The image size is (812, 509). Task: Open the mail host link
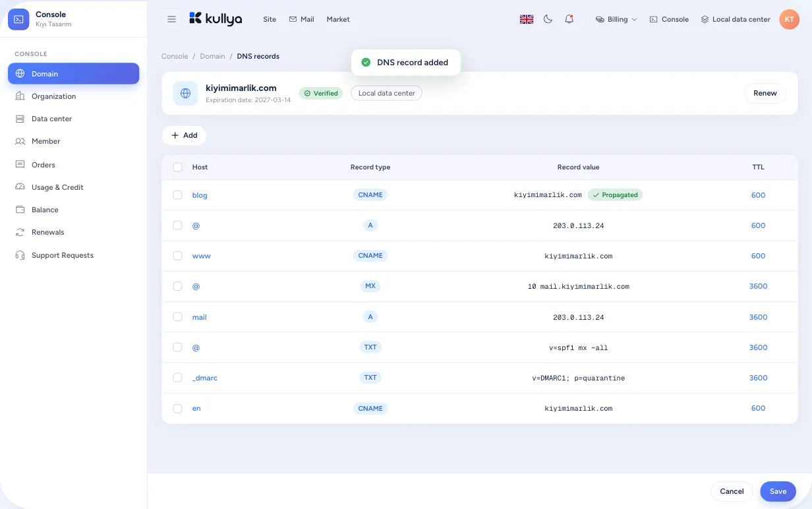tap(199, 317)
